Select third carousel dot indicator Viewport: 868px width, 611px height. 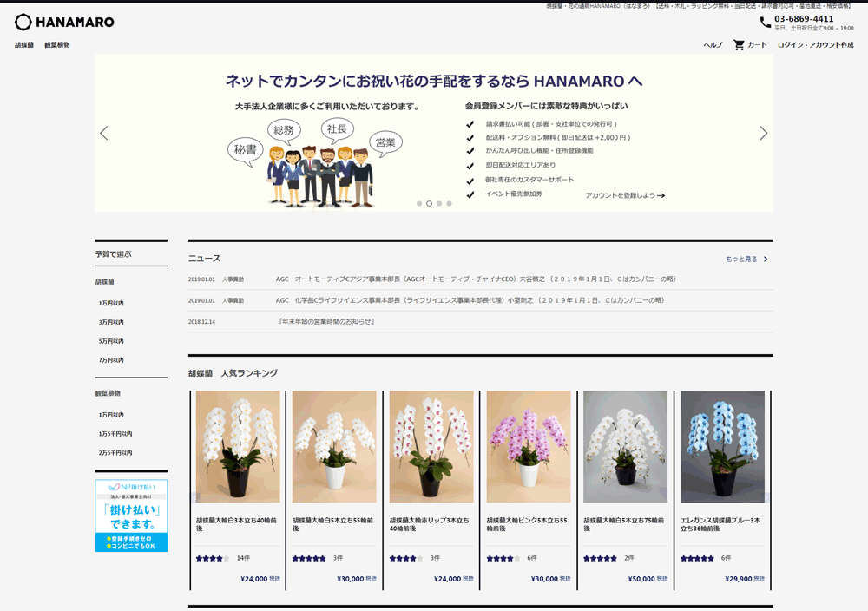(x=439, y=204)
